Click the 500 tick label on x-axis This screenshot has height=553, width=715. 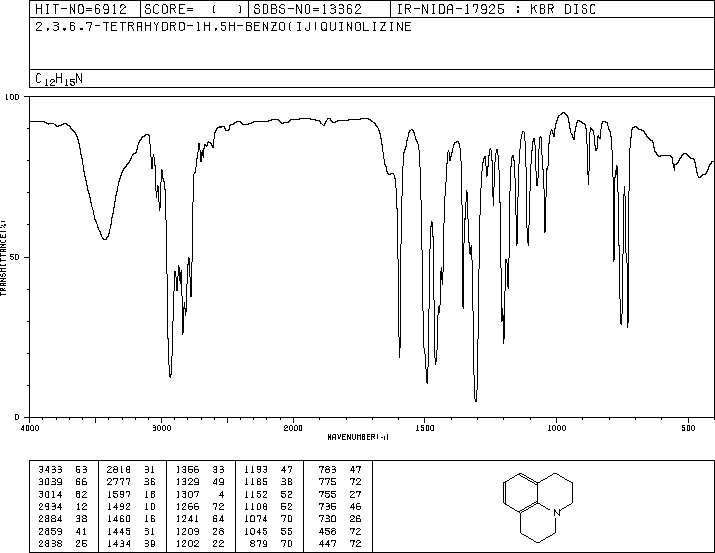(689, 428)
